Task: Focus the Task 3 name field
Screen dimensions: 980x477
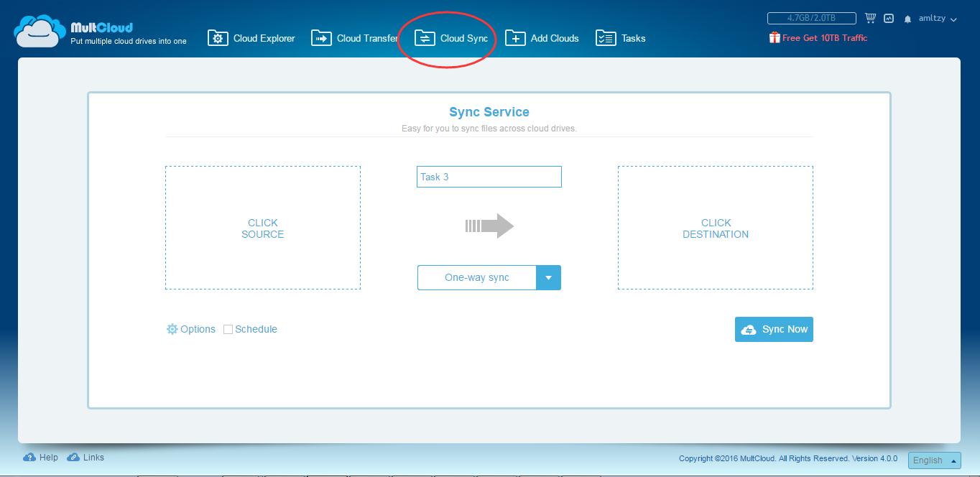Action: point(489,177)
